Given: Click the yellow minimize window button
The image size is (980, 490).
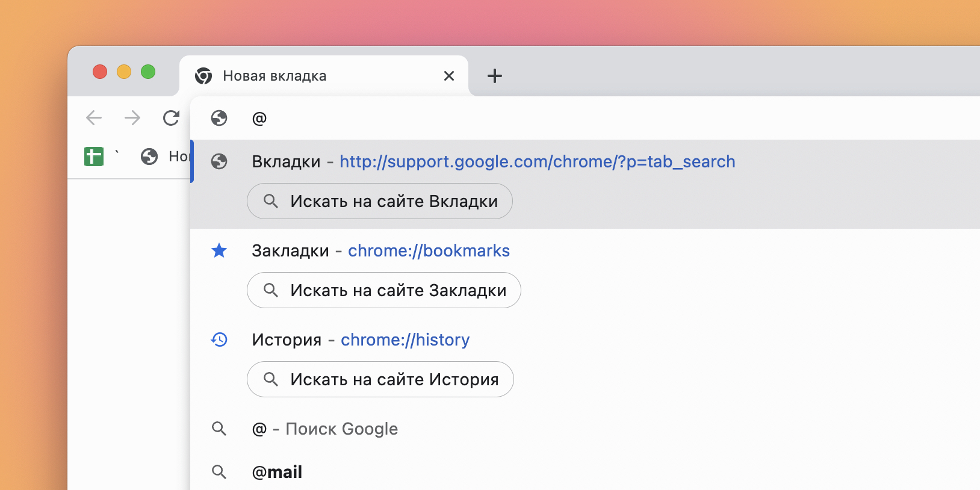Looking at the screenshot, I should coord(124,72).
